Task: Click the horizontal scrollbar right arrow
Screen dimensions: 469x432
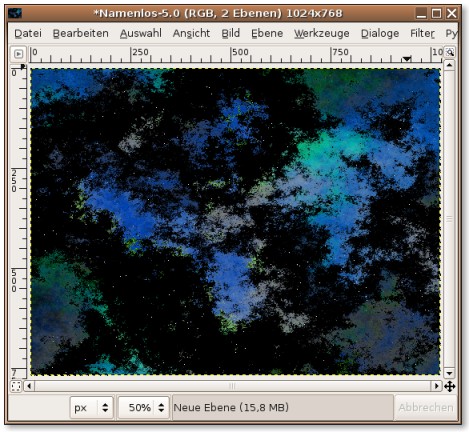Action: pos(436,386)
